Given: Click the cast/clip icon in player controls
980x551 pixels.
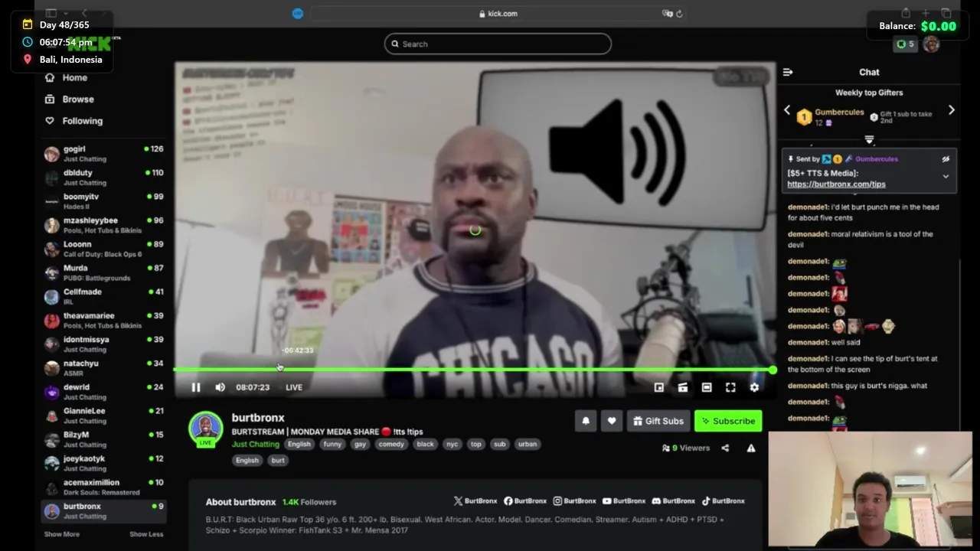Looking at the screenshot, I should [683, 387].
